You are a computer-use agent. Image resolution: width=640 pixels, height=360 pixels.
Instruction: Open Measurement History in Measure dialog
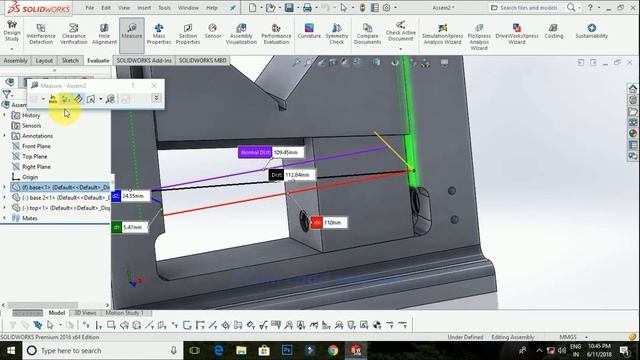click(110, 99)
